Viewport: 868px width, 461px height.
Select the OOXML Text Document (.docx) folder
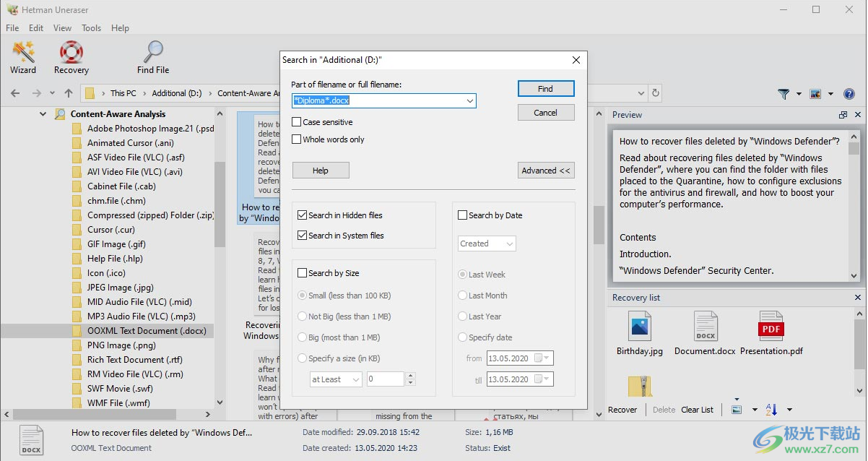[x=146, y=331]
